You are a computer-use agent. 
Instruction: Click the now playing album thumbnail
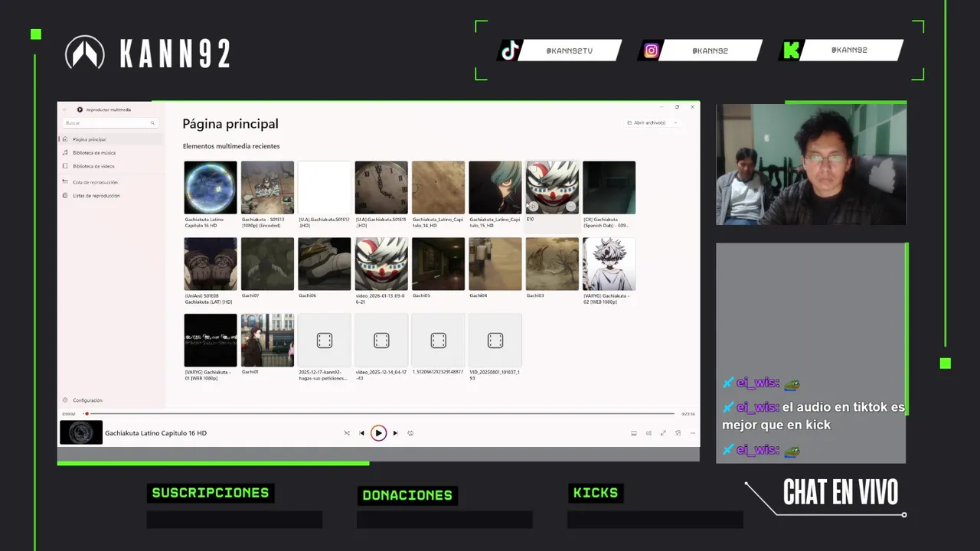[x=81, y=432]
